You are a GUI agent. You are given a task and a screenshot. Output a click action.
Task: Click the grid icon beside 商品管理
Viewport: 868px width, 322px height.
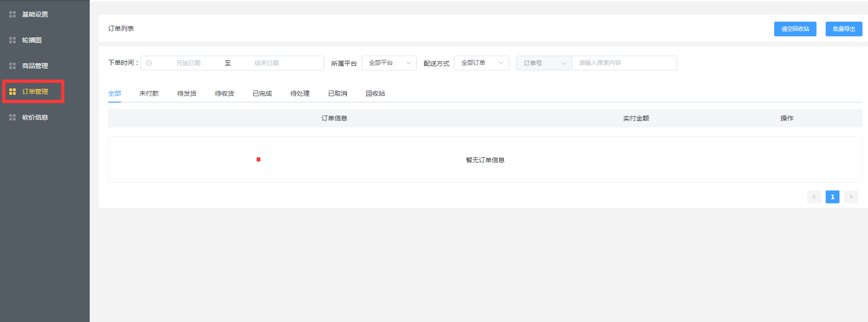(x=12, y=66)
